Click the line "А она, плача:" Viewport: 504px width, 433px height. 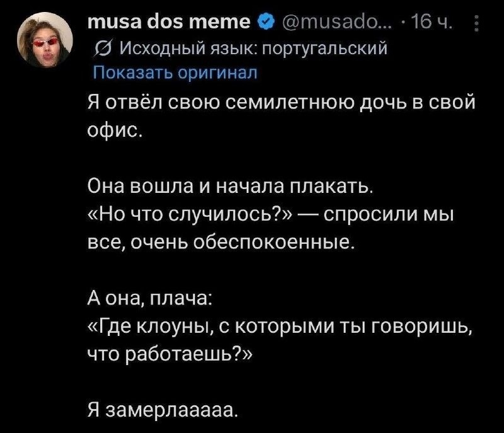coord(149,299)
